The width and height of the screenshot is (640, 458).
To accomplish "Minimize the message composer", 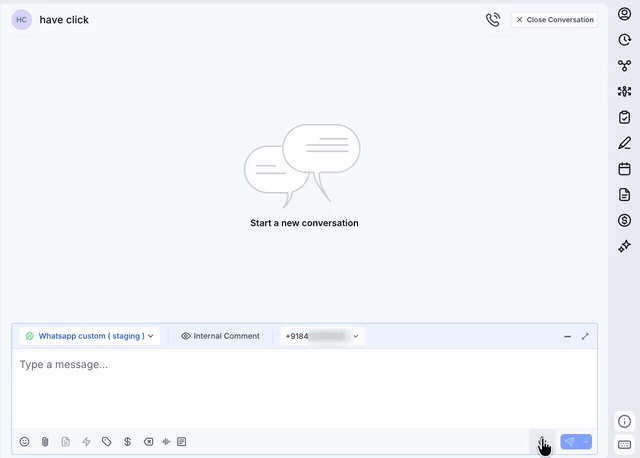I will pyautogui.click(x=567, y=336).
